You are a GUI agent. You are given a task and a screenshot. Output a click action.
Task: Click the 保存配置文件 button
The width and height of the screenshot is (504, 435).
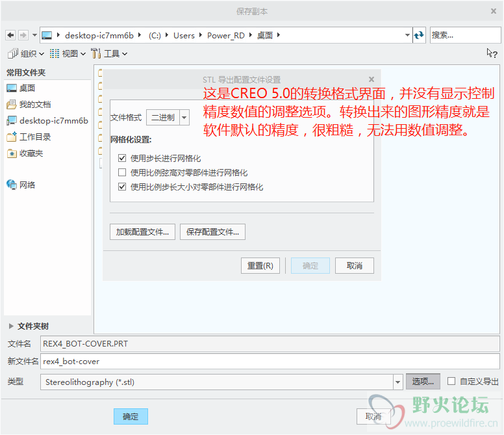pyautogui.click(x=212, y=232)
